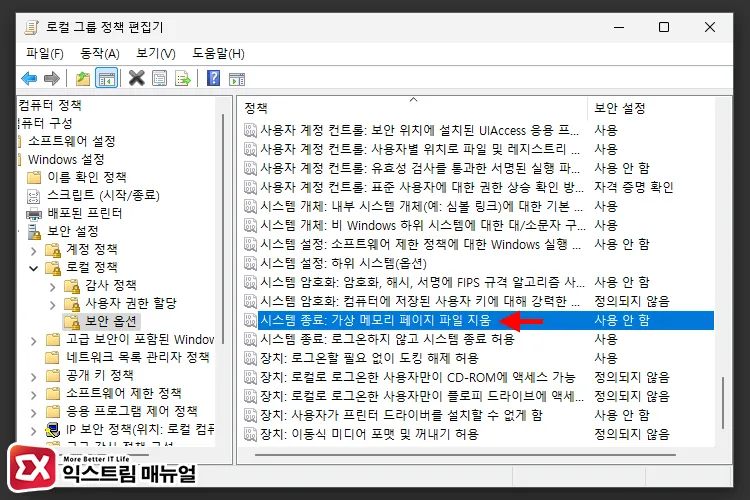The image size is (750, 500).
Task: Open the 파일(F) menu
Action: pos(44,53)
